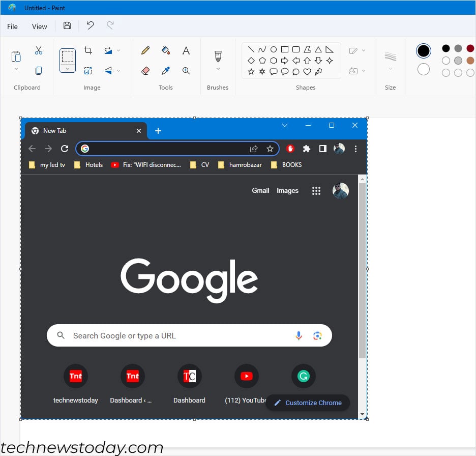
Task: Choose the five-point star shape
Action: [x=251, y=72]
